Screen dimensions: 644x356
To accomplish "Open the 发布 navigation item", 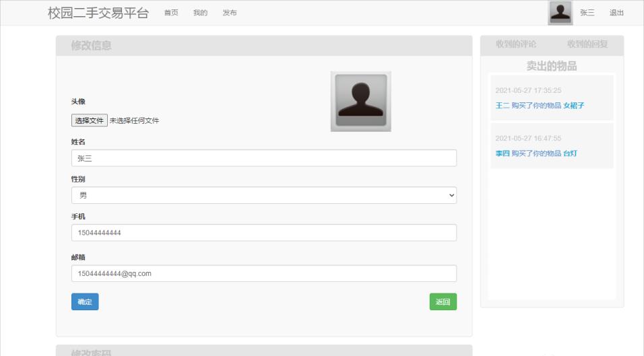I will click(230, 13).
